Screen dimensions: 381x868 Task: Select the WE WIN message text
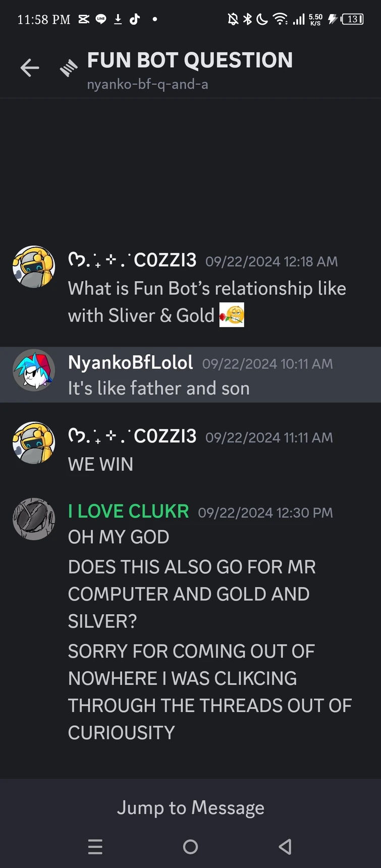tap(101, 464)
